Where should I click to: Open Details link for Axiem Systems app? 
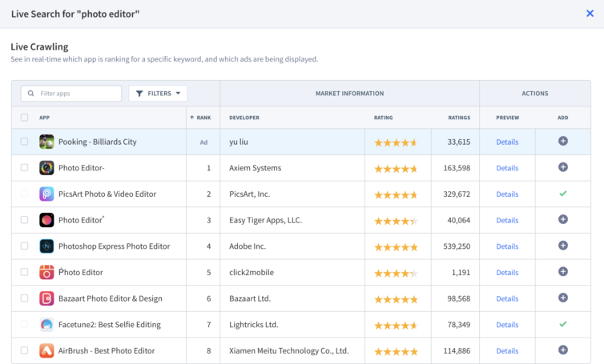pos(507,168)
